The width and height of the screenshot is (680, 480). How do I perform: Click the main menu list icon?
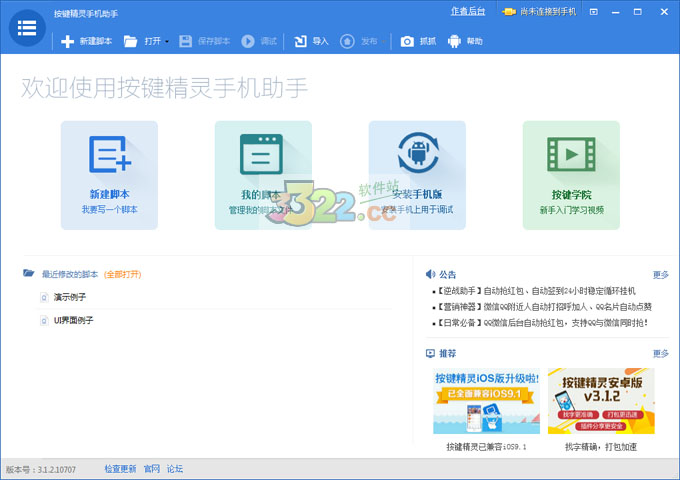tap(28, 28)
